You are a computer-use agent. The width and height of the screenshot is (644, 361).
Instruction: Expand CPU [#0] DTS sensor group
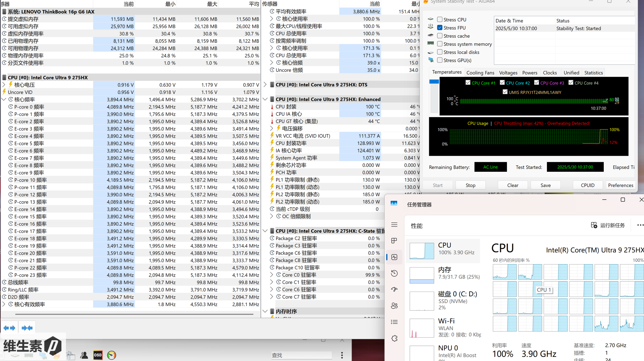(265, 85)
